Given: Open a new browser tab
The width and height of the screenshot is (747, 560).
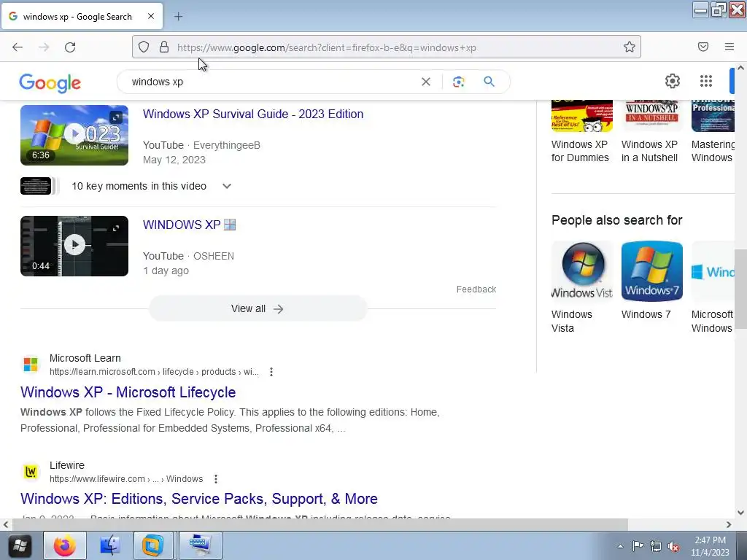Looking at the screenshot, I should [178, 17].
